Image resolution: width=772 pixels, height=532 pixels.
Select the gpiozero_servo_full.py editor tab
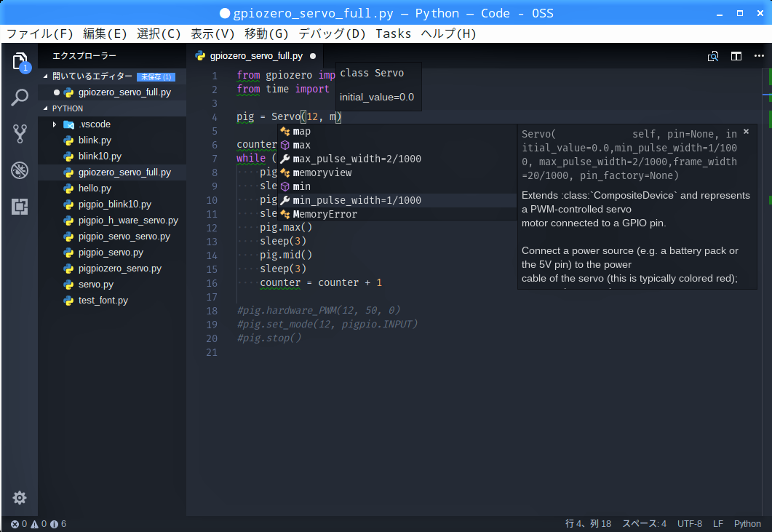point(255,56)
